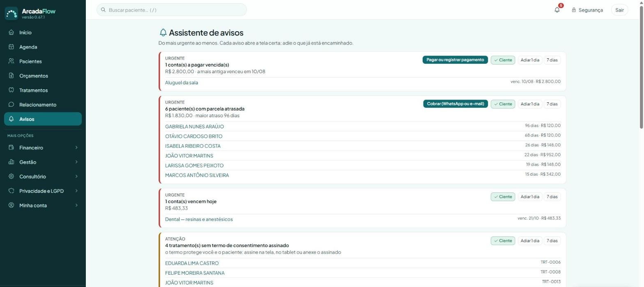Mark late installments alert as Ciente
Screen dimensions: 644x287
click(x=503, y=104)
